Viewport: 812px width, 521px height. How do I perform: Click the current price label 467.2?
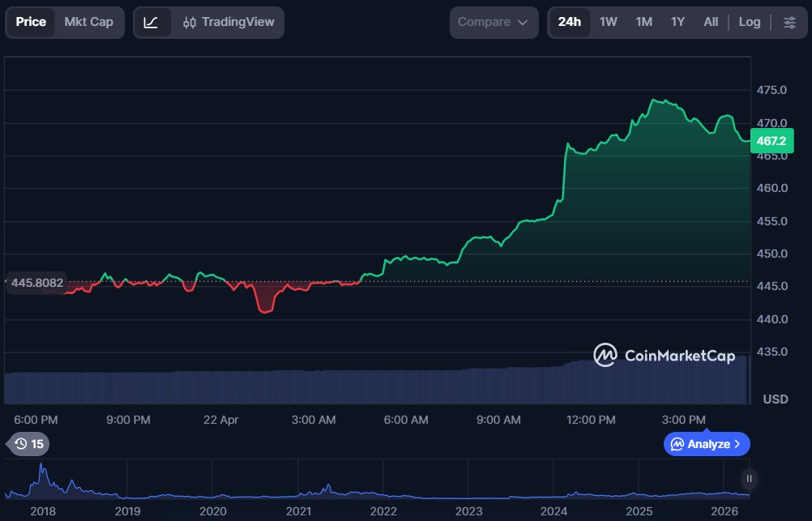point(771,141)
